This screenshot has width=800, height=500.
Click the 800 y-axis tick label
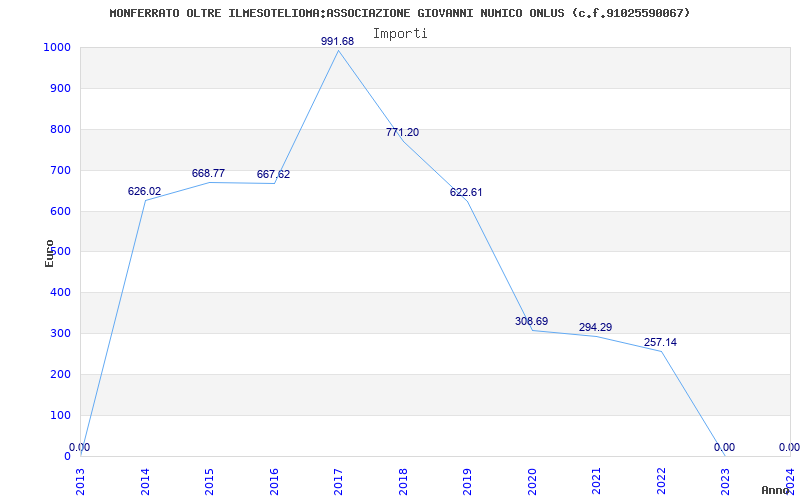tap(61, 129)
